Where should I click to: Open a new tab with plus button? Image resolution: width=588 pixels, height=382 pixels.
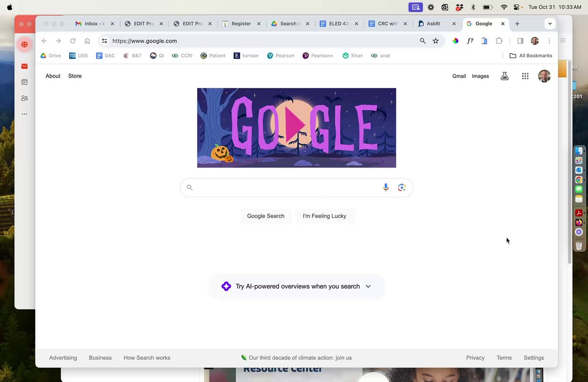pos(517,24)
